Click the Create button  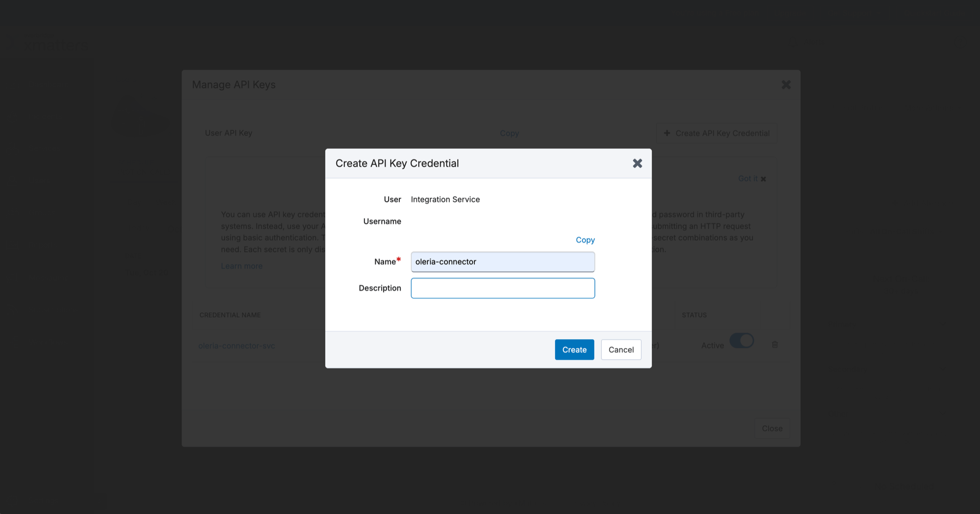(574, 350)
